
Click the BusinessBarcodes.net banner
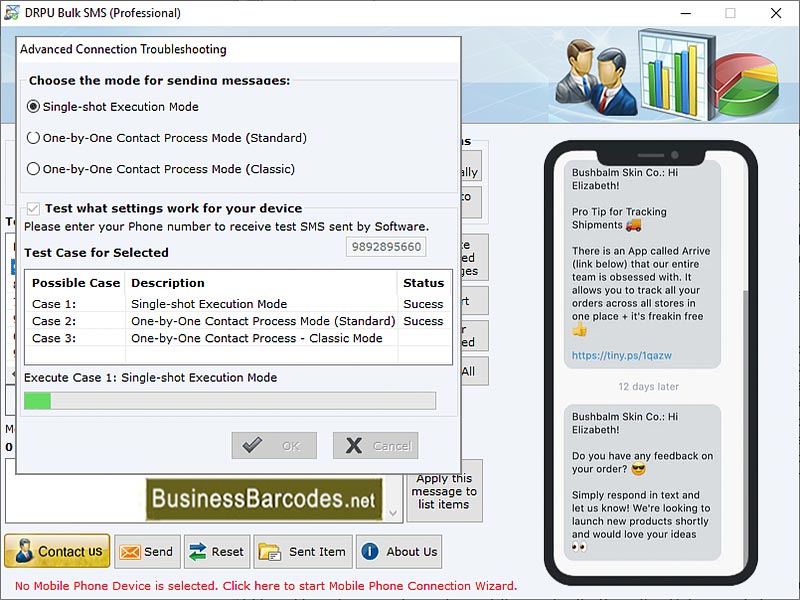pos(264,499)
